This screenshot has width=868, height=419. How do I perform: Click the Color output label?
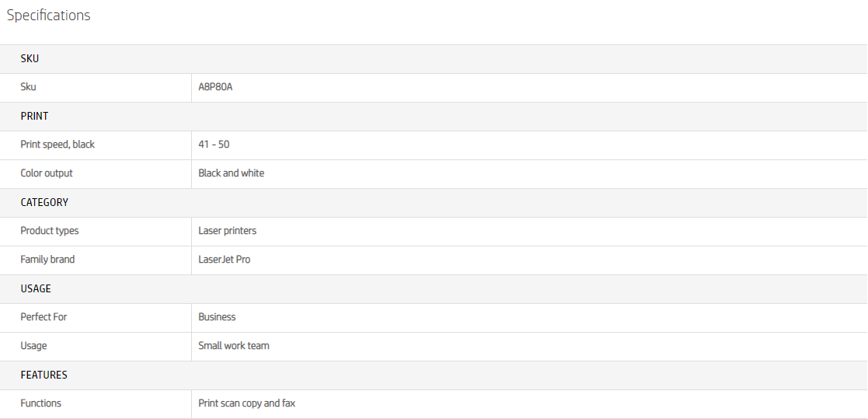(47, 173)
